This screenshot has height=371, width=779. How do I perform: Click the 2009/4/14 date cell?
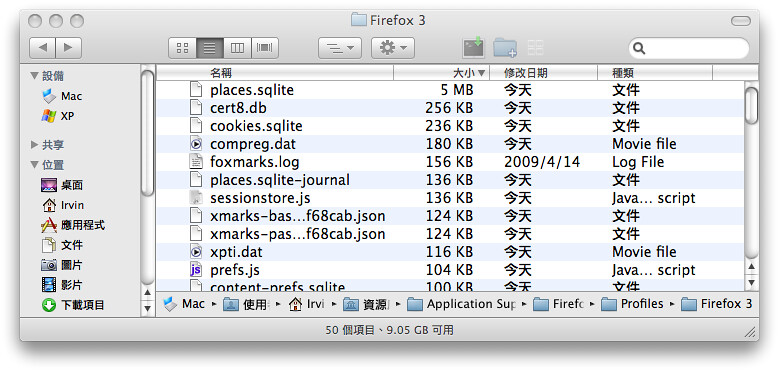[x=542, y=162]
